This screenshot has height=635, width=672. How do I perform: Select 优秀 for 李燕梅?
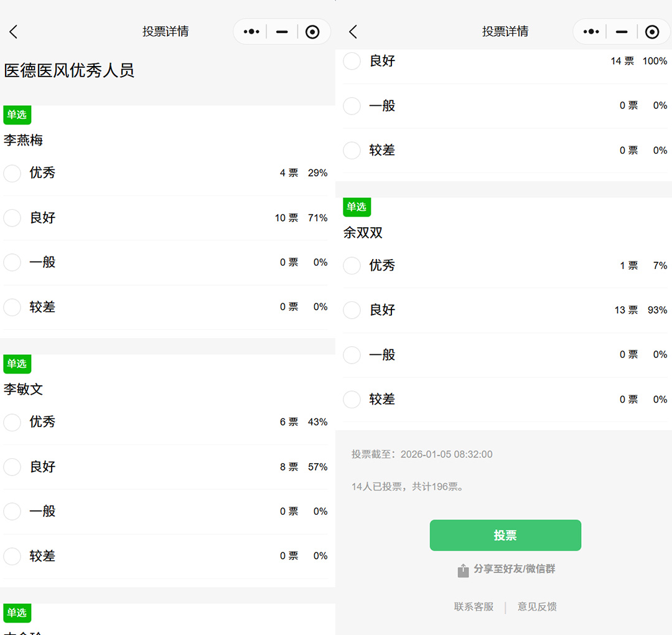coord(12,173)
